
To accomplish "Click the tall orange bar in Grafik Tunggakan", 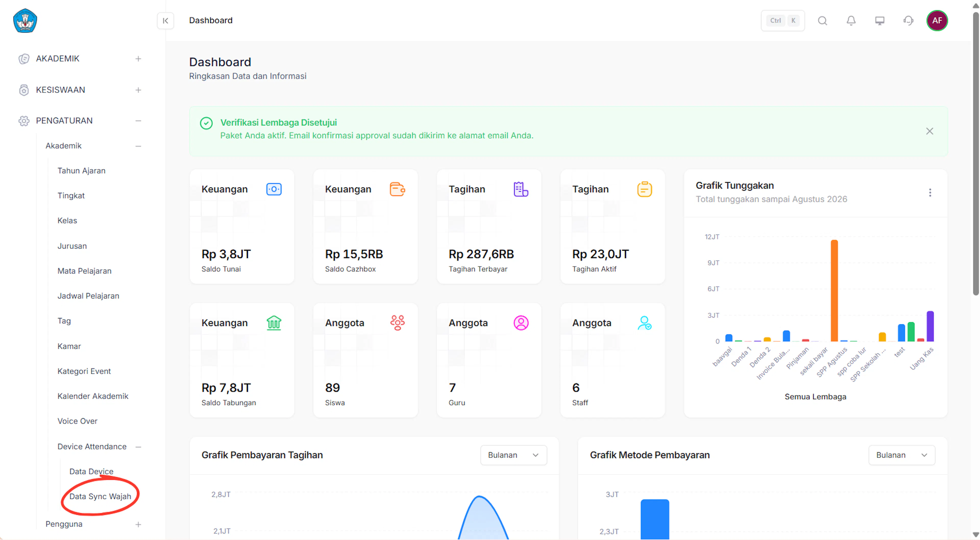I will click(x=834, y=290).
